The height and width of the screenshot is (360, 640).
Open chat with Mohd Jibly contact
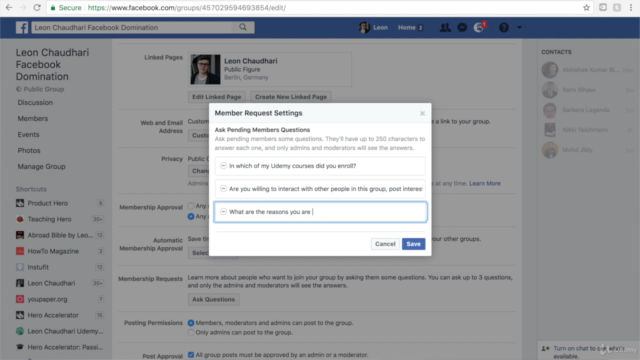click(587, 150)
